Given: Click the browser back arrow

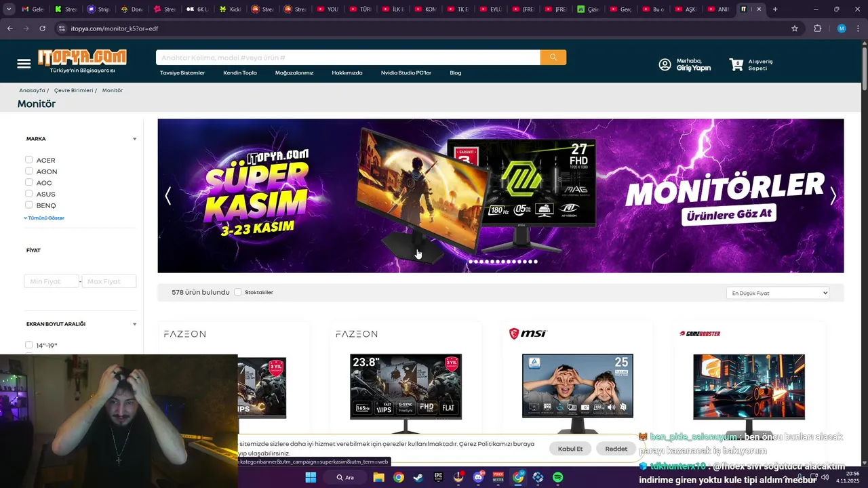Looking at the screenshot, I should click(x=9, y=28).
